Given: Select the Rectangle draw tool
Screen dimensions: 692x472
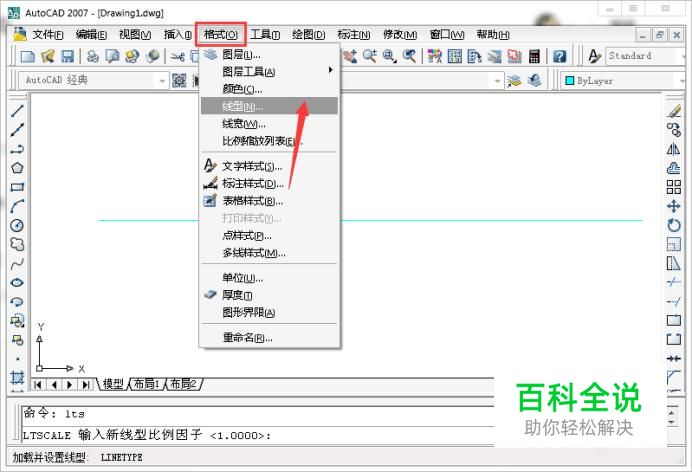Looking at the screenshot, I should point(17,187).
